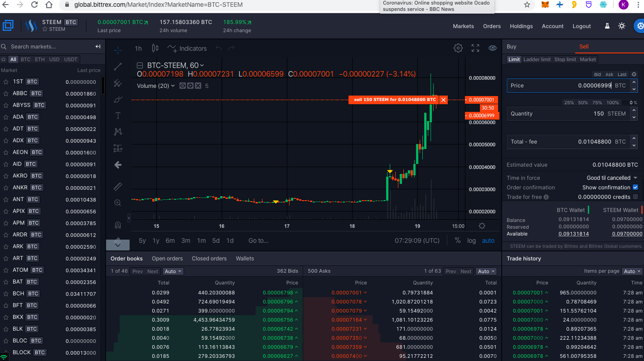Toggle auto scale on chart

coord(488,241)
